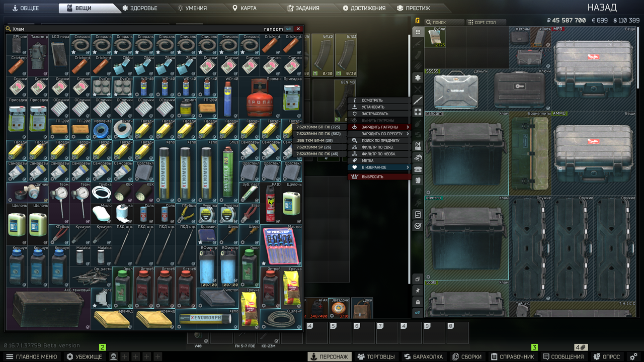The width and height of the screenshot is (644, 362).
Task: Open the Задания tab
Action: 303,8
